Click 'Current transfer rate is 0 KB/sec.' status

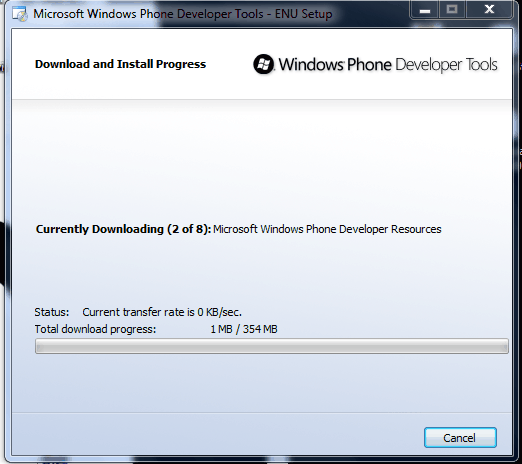click(x=162, y=312)
